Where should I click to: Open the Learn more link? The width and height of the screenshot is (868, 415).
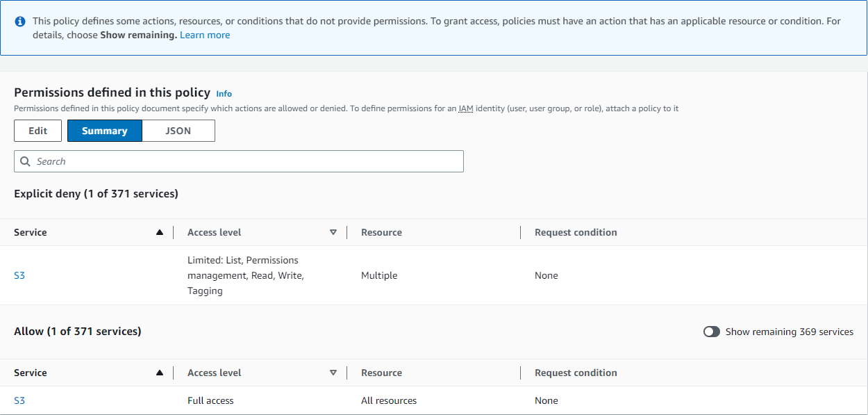(204, 34)
